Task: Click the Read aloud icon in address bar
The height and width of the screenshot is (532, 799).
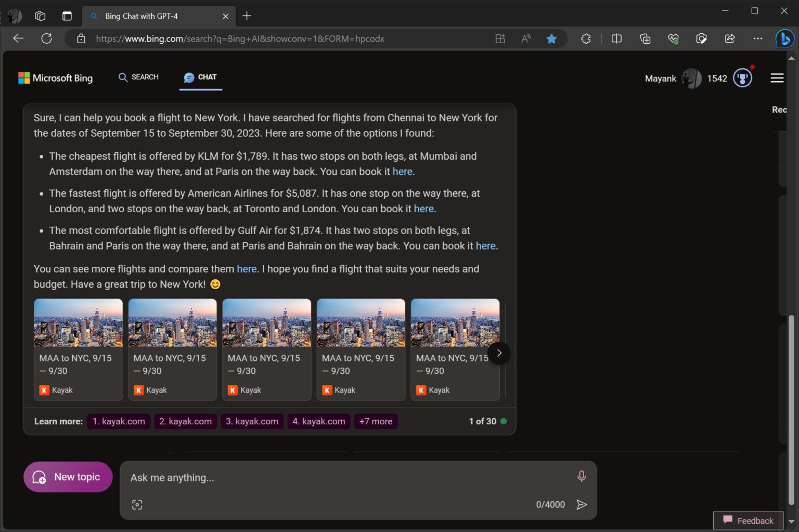Action: click(525, 38)
